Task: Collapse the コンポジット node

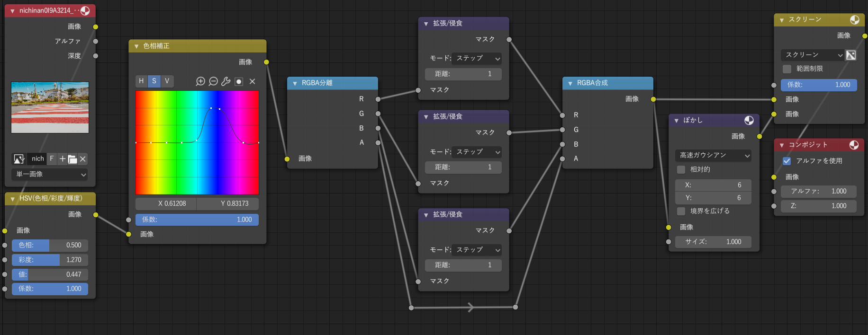Action: 781,145
